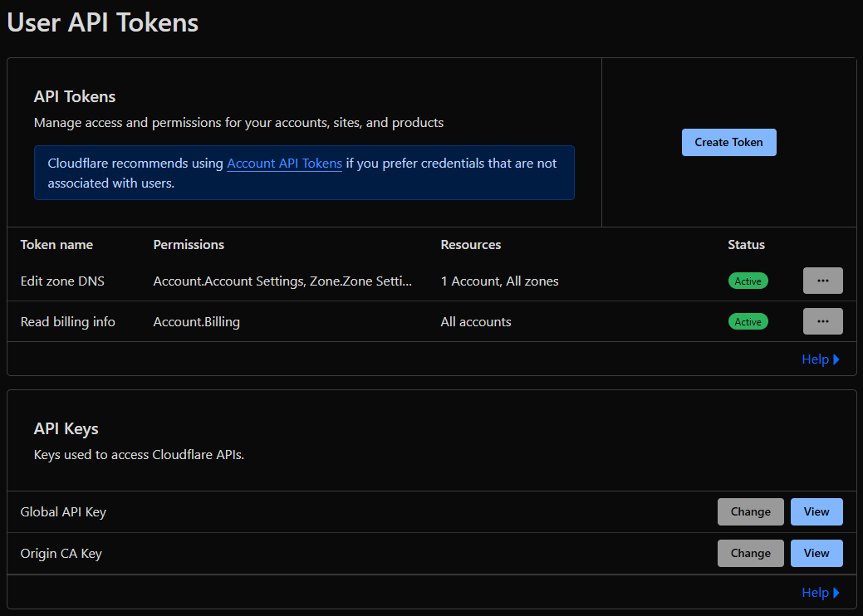The height and width of the screenshot is (616, 863).
Task: Click the Status column header
Action: click(x=747, y=245)
